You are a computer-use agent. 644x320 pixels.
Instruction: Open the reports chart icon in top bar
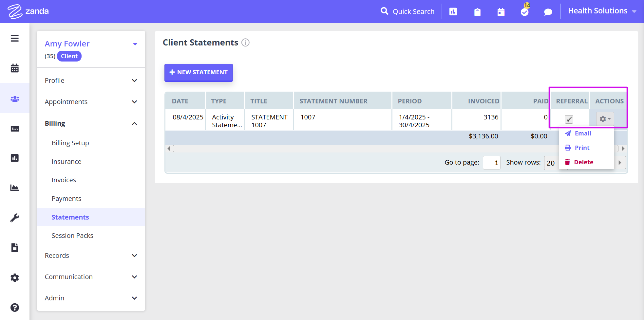click(453, 12)
